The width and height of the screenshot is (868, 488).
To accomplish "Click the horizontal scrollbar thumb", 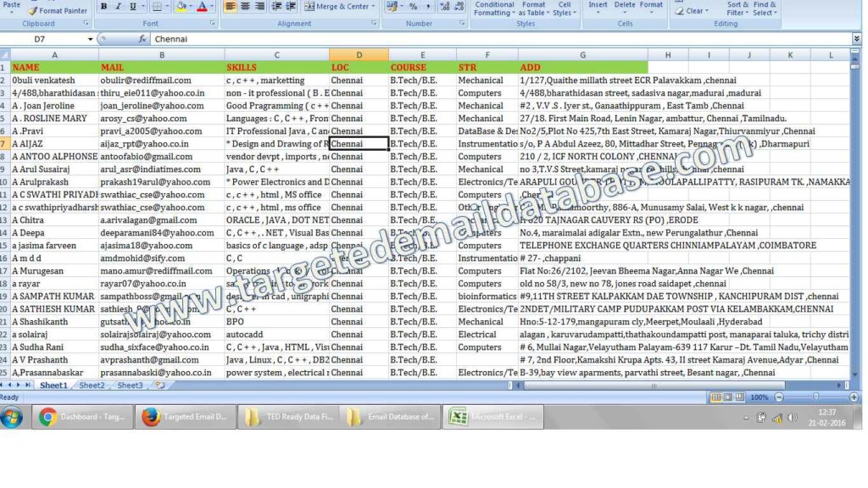I will 654,385.
